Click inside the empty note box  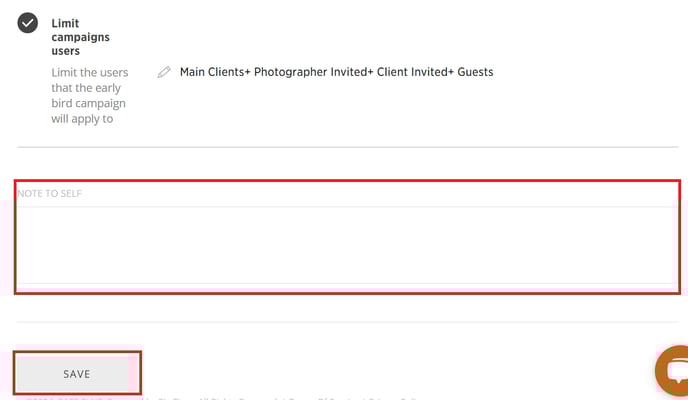(x=345, y=245)
